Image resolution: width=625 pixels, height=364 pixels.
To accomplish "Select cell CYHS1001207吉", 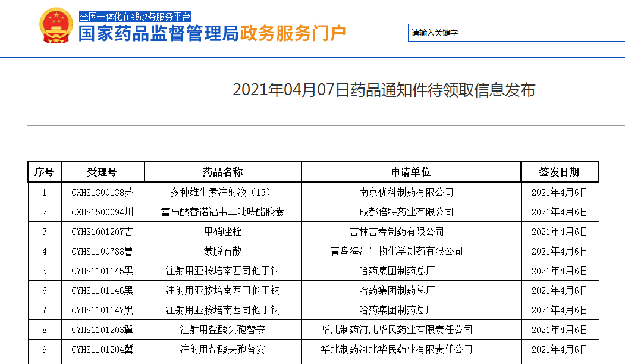I will pos(102,231).
